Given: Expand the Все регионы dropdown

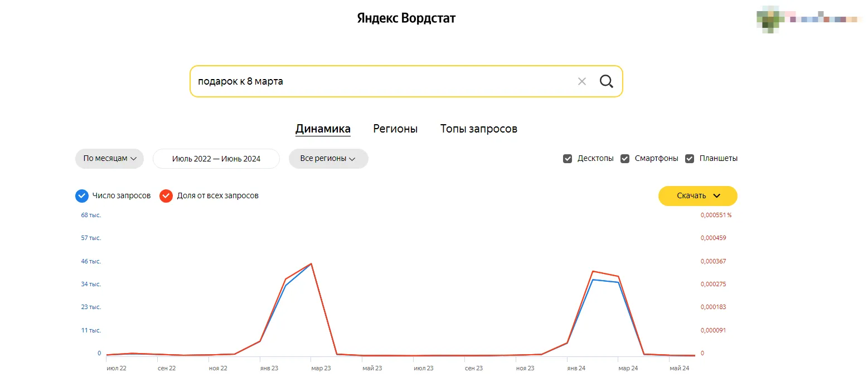Looking at the screenshot, I should (x=328, y=159).
